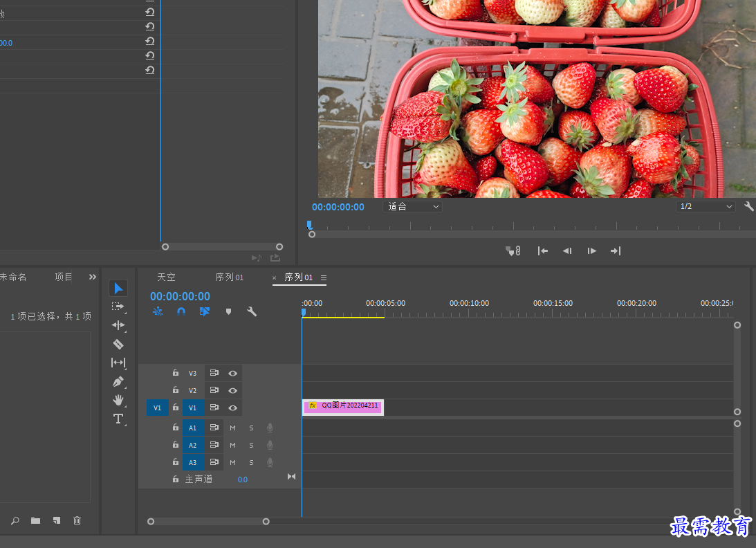The height and width of the screenshot is (548, 756).
Task: Hide V2 track output eye
Action: (x=232, y=390)
